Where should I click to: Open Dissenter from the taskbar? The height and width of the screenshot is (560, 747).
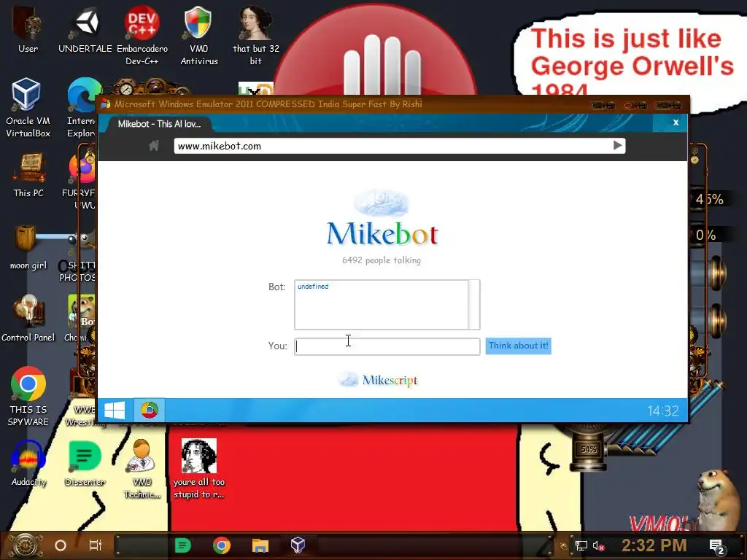(182, 545)
